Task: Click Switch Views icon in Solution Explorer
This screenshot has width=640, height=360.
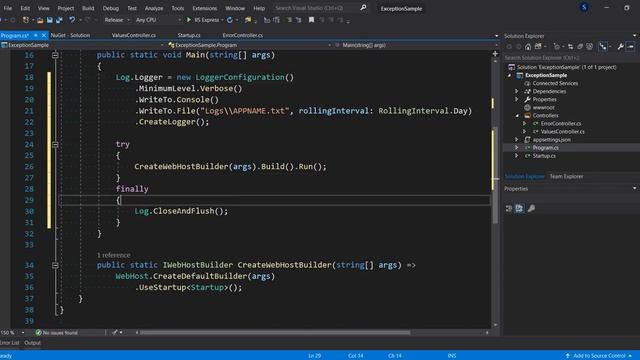Action: [538, 47]
